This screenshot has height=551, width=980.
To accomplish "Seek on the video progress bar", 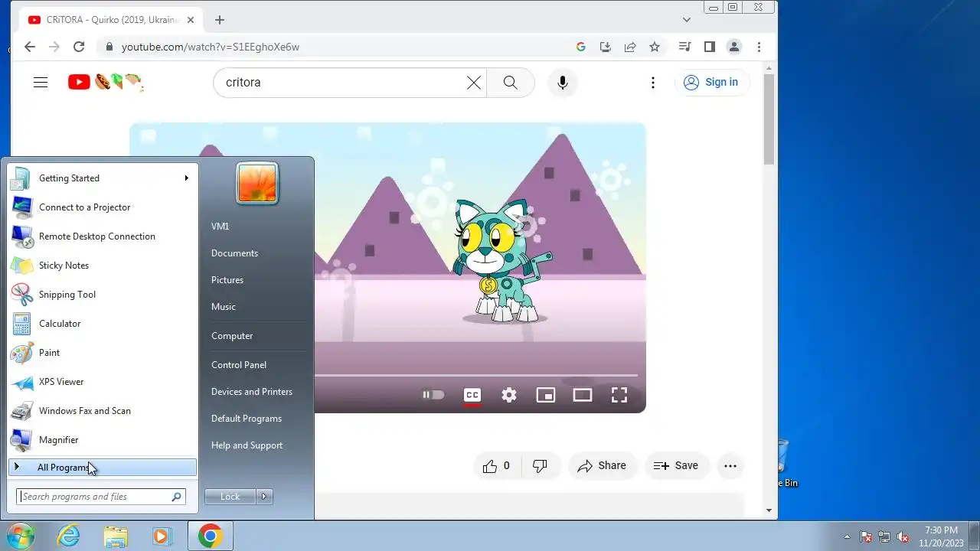I will 475,375.
